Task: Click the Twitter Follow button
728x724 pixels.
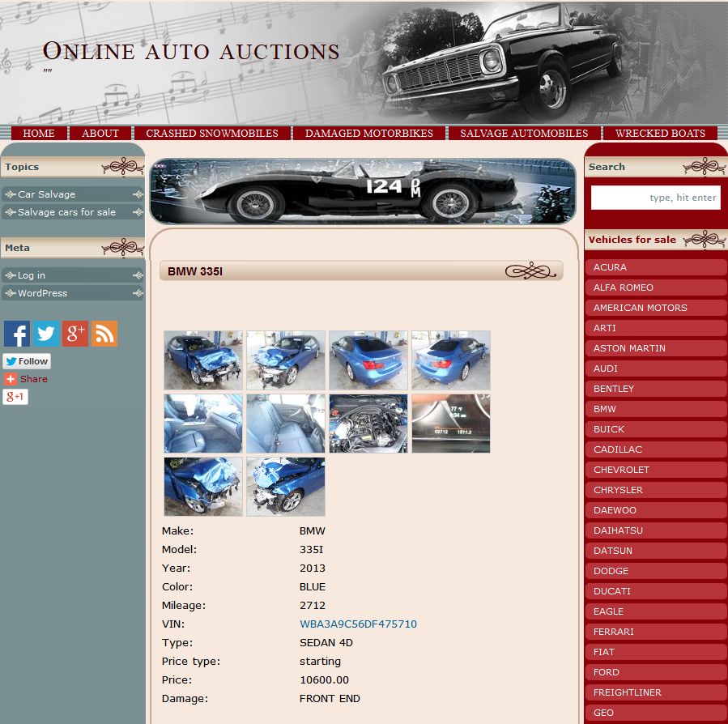Action: (27, 361)
